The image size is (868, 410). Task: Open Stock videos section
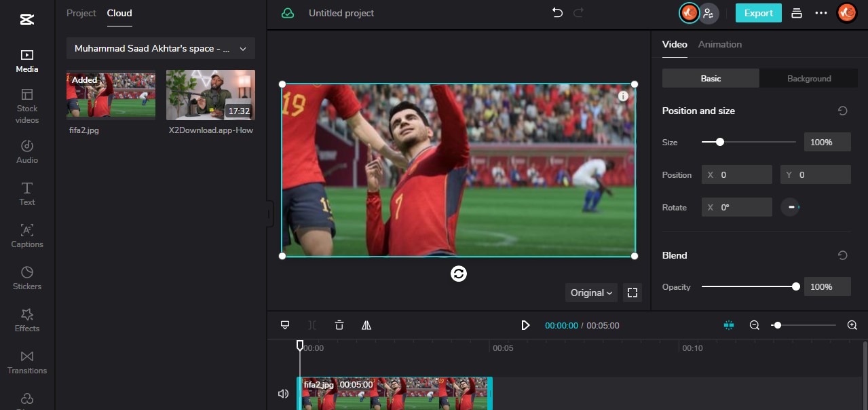27,107
